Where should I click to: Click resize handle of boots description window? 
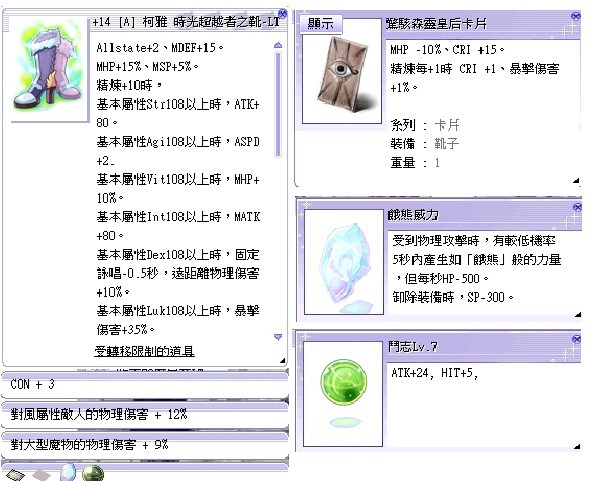(x=282, y=361)
